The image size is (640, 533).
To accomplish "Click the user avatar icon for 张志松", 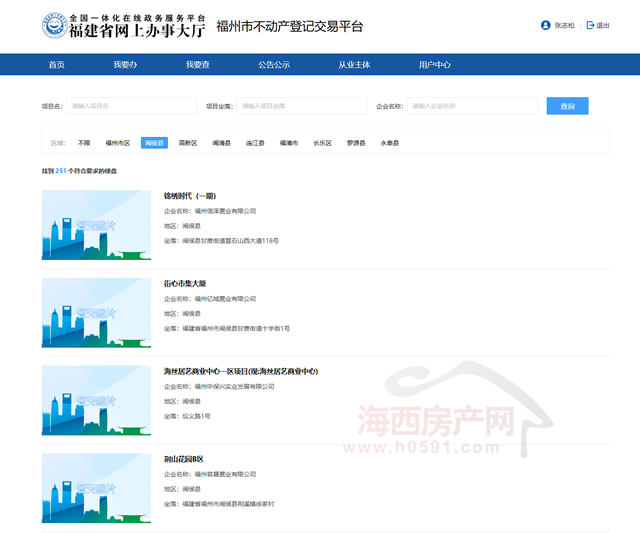I will pyautogui.click(x=545, y=25).
